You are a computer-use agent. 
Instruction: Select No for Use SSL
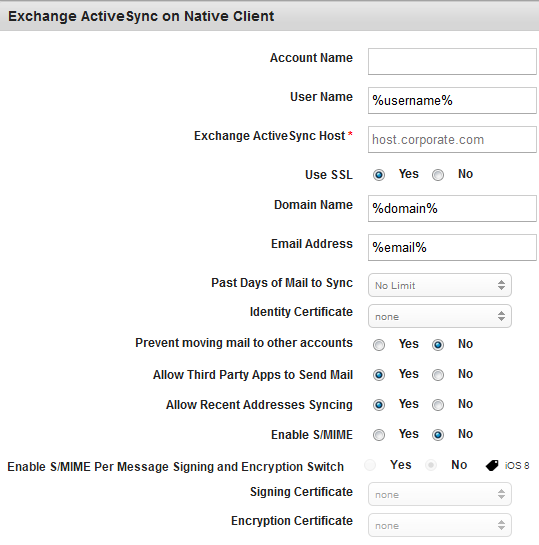tap(438, 174)
